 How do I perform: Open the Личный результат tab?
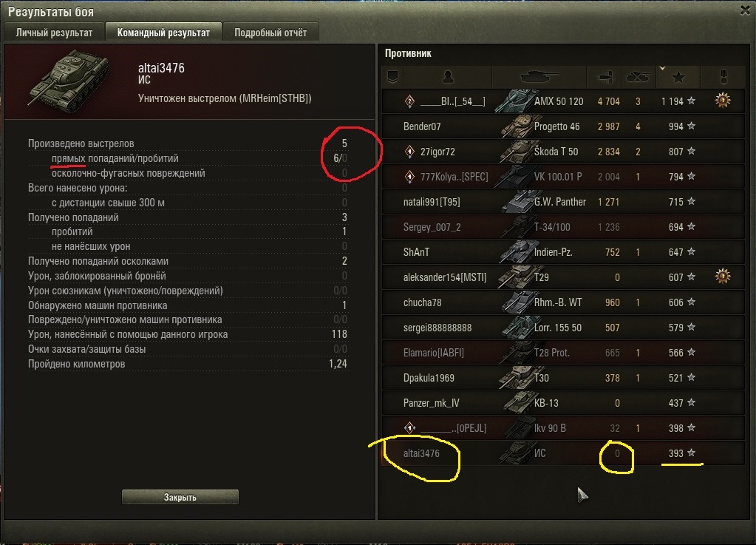coord(54,33)
